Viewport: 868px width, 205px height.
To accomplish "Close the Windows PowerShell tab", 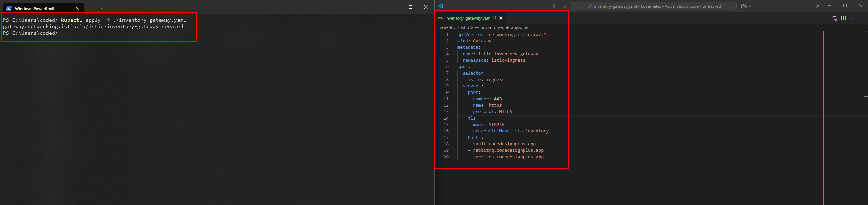I will click(77, 8).
